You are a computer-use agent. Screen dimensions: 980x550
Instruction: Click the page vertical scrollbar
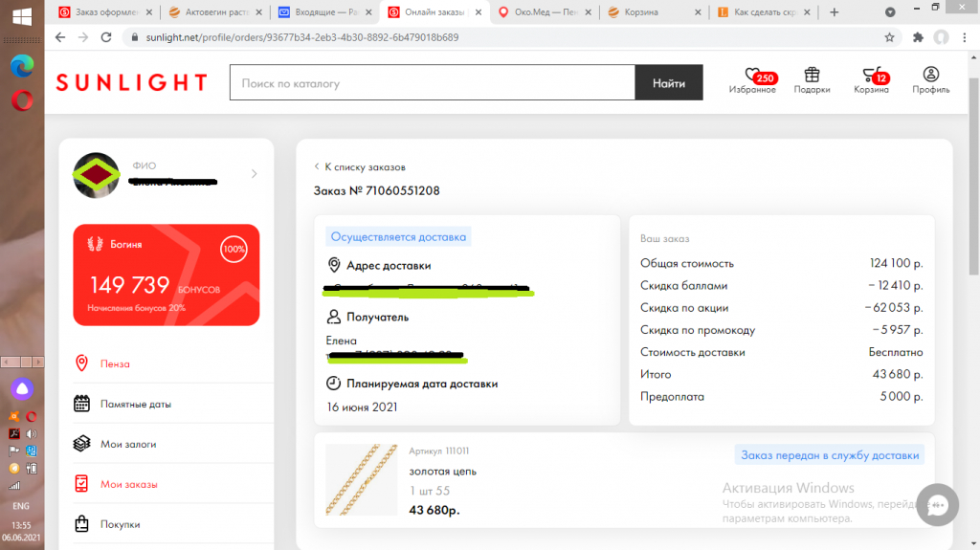973,177
